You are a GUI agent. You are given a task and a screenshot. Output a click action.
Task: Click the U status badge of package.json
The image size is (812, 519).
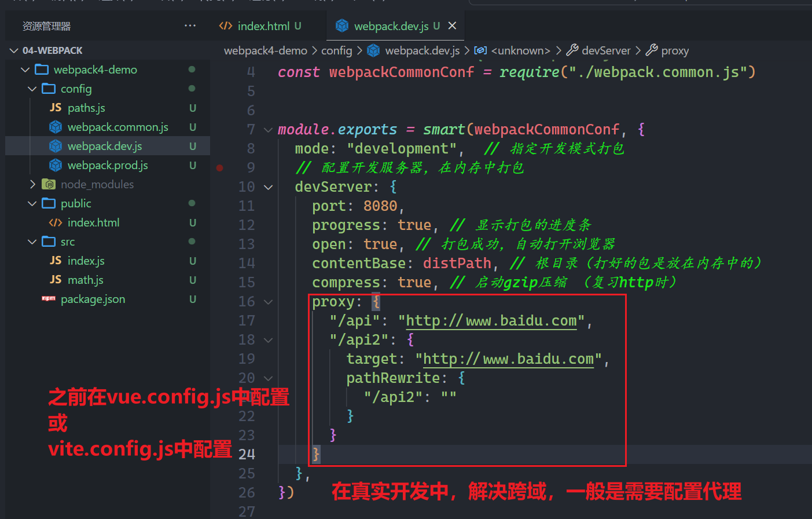(193, 299)
